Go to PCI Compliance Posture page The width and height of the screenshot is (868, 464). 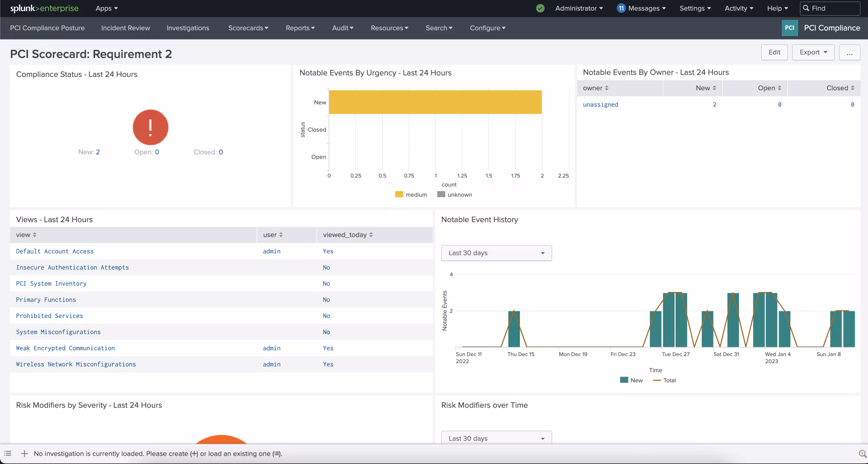[47, 28]
